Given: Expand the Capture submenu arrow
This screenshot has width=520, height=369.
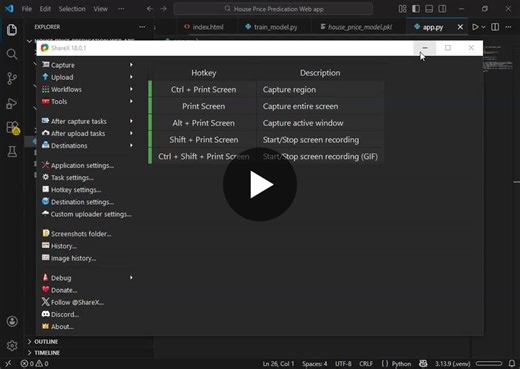Looking at the screenshot, I should click(131, 65).
